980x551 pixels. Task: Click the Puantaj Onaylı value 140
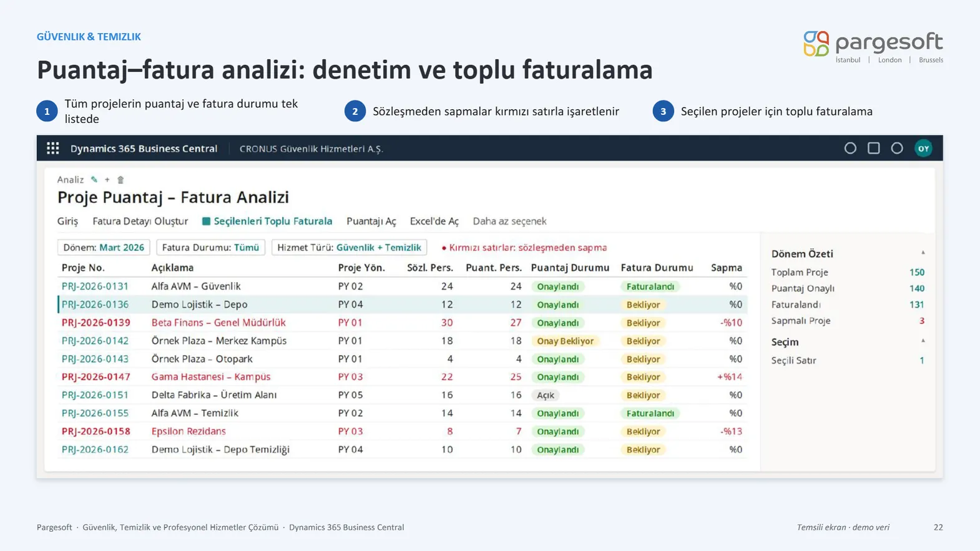click(916, 288)
